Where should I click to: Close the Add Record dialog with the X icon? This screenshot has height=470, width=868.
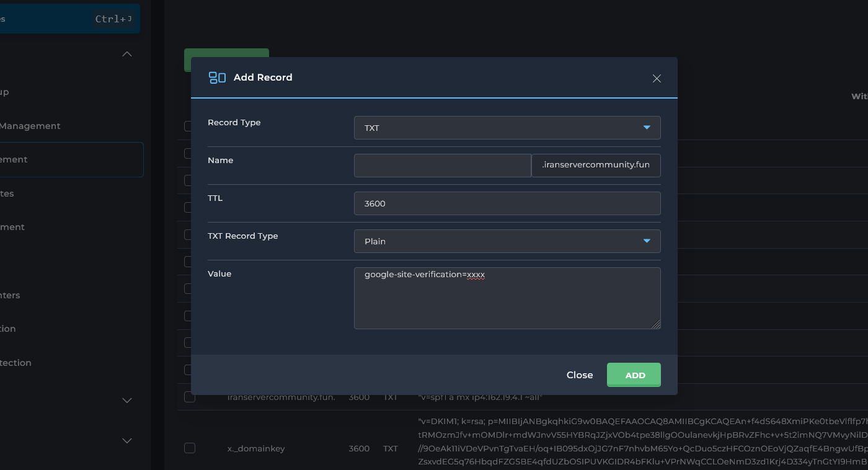(657, 78)
